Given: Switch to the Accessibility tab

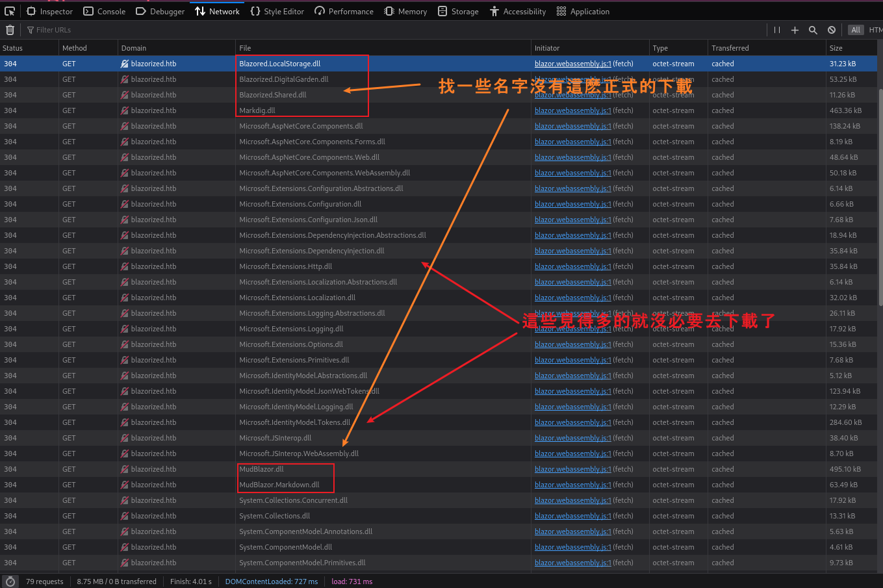Looking at the screenshot, I should pos(518,11).
